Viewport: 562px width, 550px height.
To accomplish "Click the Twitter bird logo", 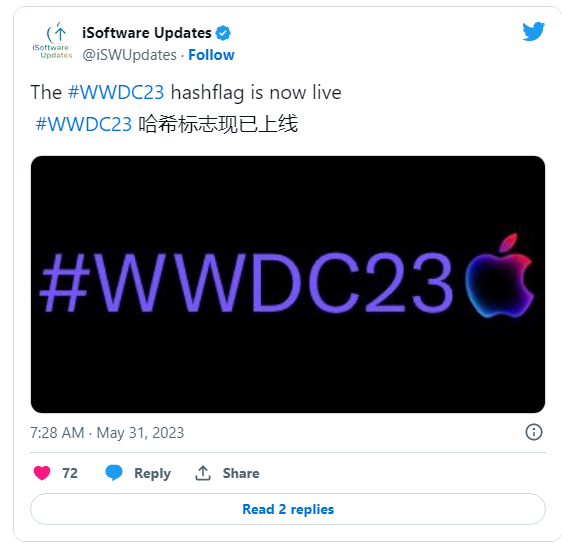I will click(x=533, y=31).
